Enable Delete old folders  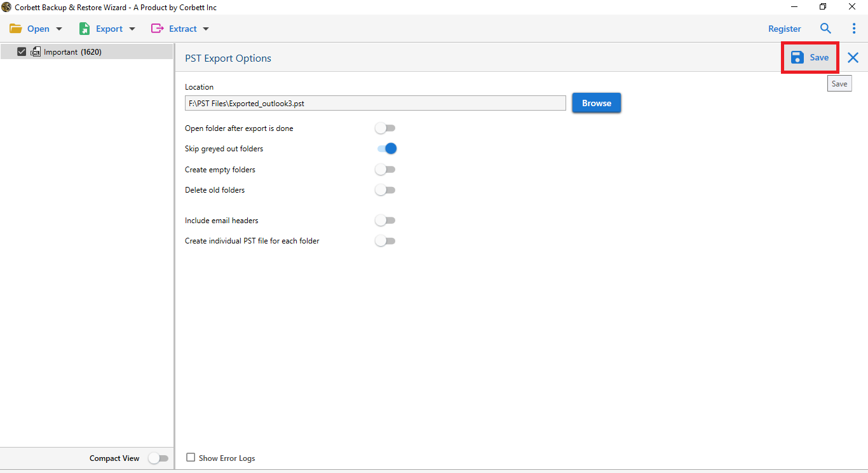click(385, 190)
